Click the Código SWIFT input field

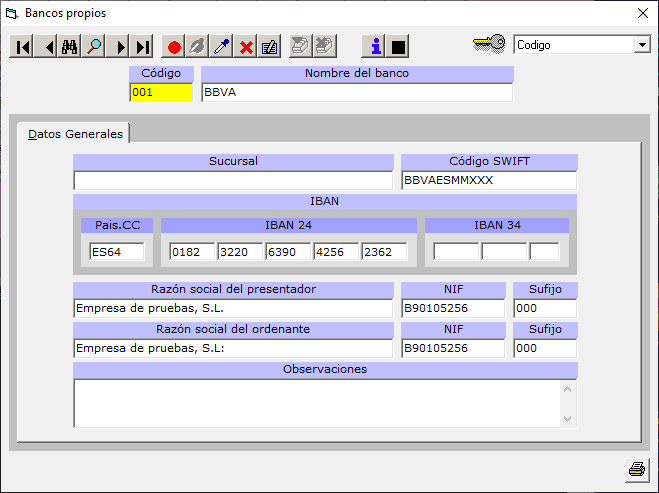pyautogui.click(x=489, y=181)
